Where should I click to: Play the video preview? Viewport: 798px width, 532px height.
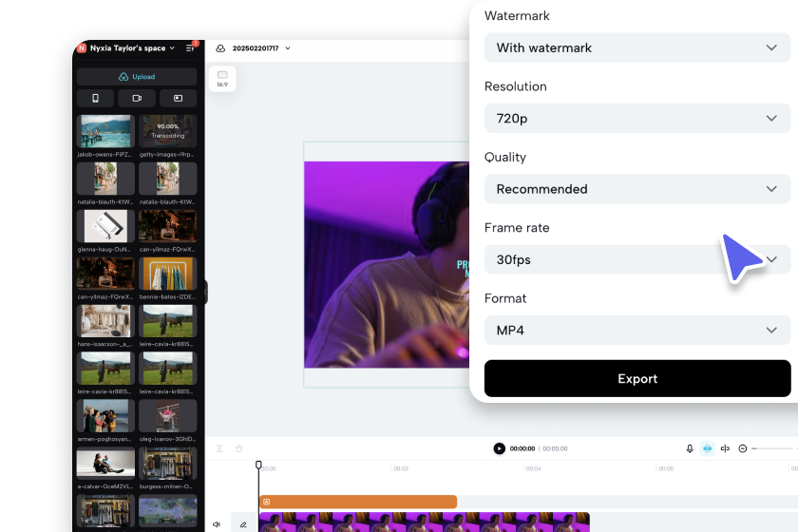tap(500, 448)
